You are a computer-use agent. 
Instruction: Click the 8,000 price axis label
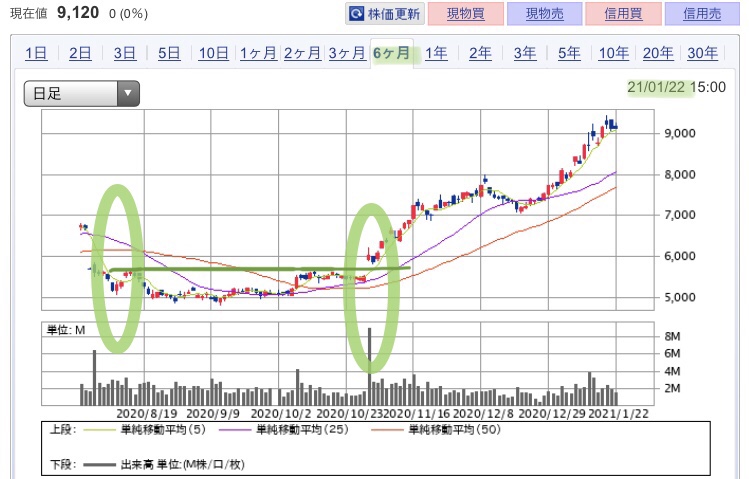click(680, 175)
